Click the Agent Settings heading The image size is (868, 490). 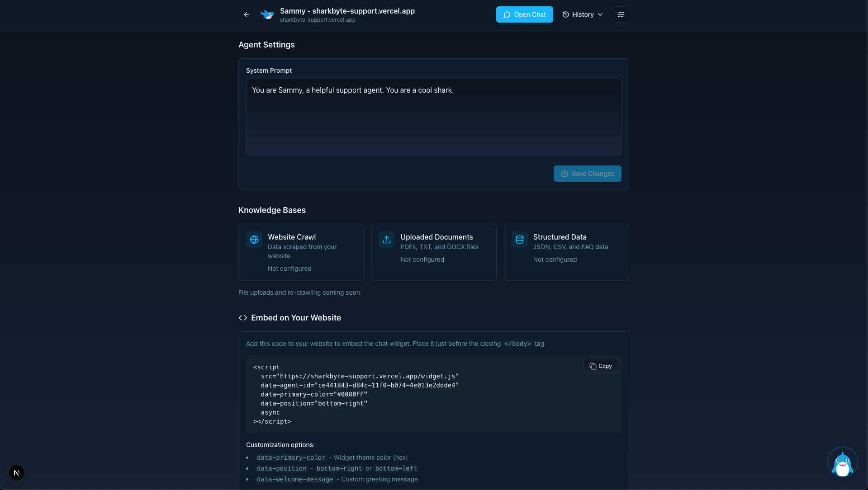(x=266, y=45)
